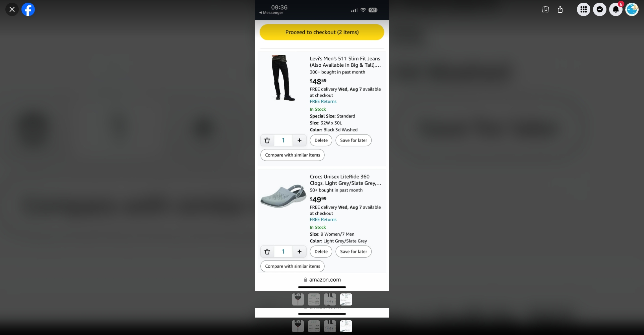This screenshot has height=335, width=644.
Task: Delete the Levi's 511 jeans item
Action: [x=321, y=141]
